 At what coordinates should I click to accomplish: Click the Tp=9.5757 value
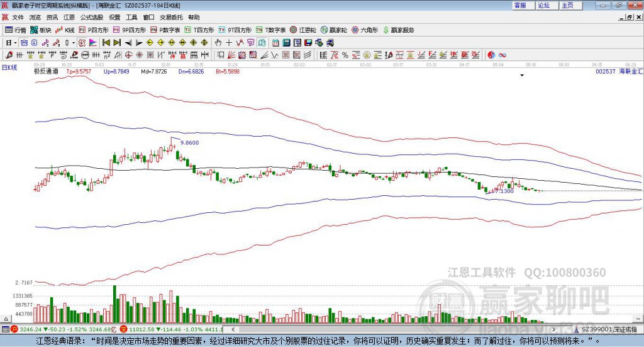click(79, 71)
